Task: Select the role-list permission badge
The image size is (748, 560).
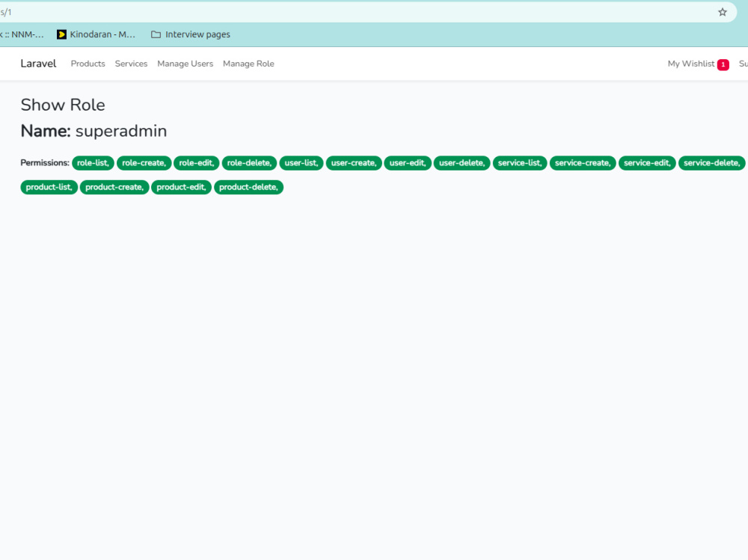Action: coord(93,163)
